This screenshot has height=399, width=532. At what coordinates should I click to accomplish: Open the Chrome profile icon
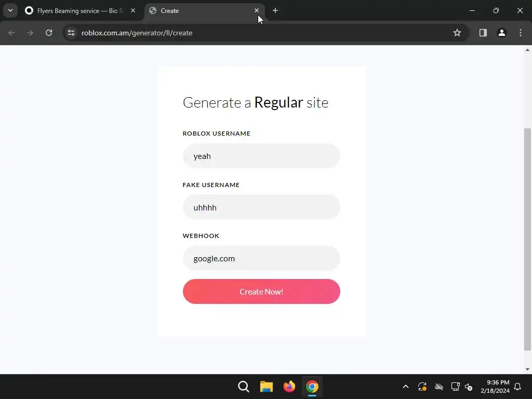(x=502, y=33)
